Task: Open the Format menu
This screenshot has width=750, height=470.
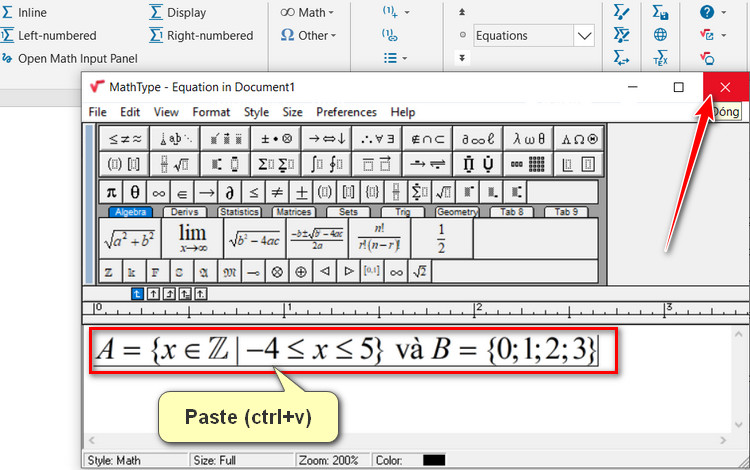Action: (x=211, y=112)
